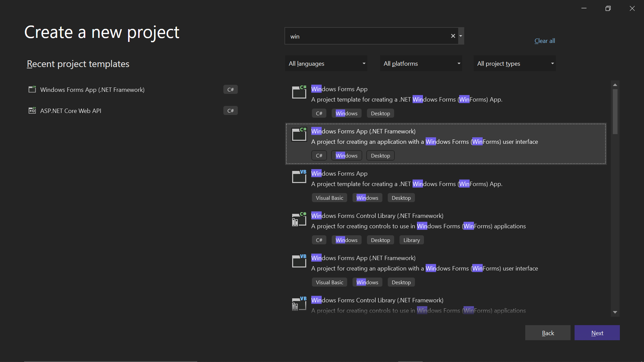Screen dimensions: 644x362
Task: Click the C# Windows Forms App (.NET Framework) icon
Action: [x=299, y=134]
